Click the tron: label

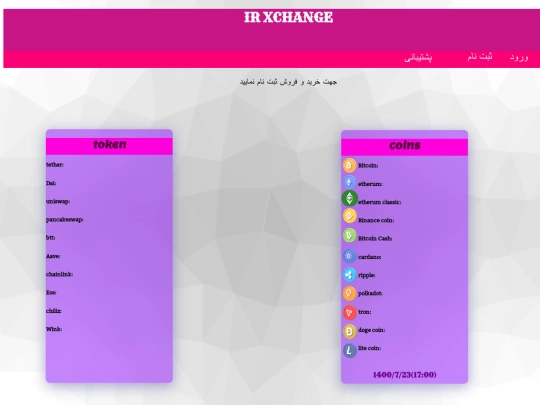[365, 312]
